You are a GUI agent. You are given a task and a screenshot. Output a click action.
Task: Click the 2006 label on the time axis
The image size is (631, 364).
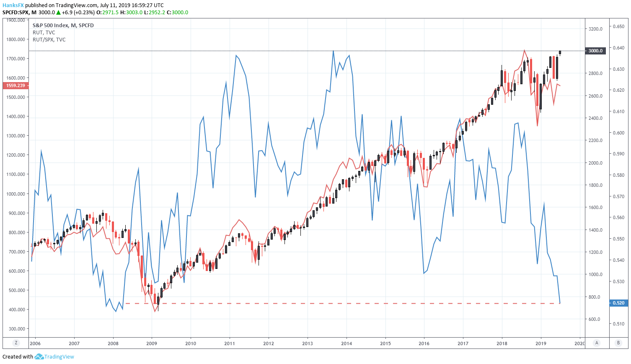[35, 343]
